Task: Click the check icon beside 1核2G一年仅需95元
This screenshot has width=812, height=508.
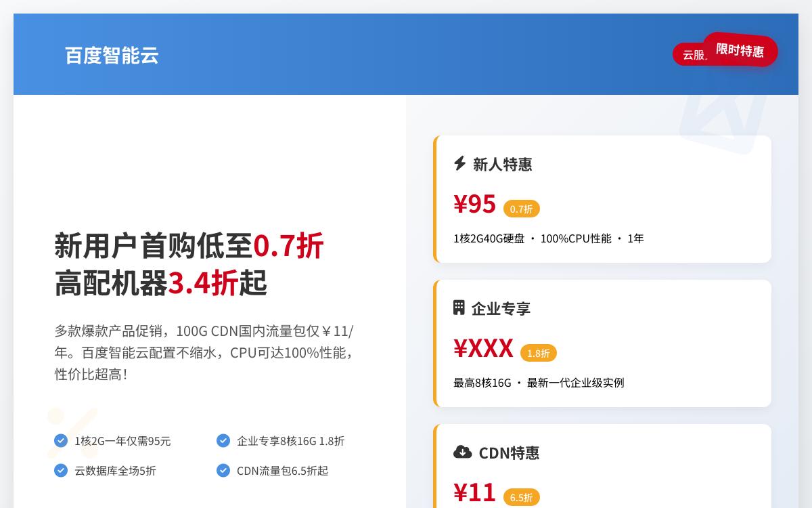Action: (x=61, y=441)
